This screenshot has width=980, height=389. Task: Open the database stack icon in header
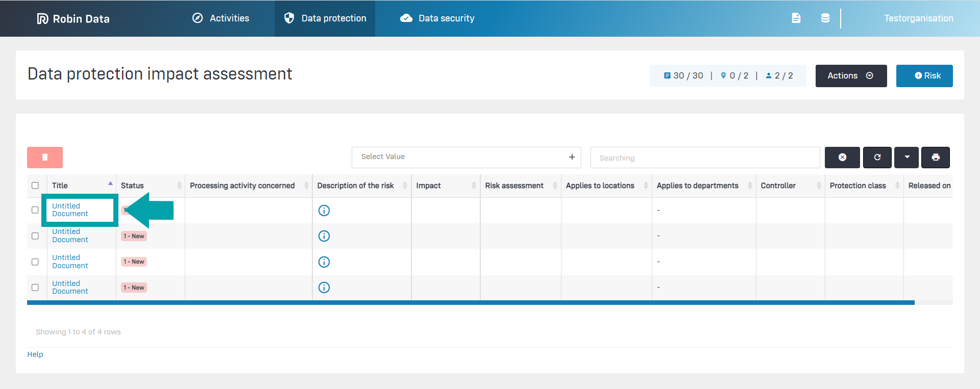point(825,18)
